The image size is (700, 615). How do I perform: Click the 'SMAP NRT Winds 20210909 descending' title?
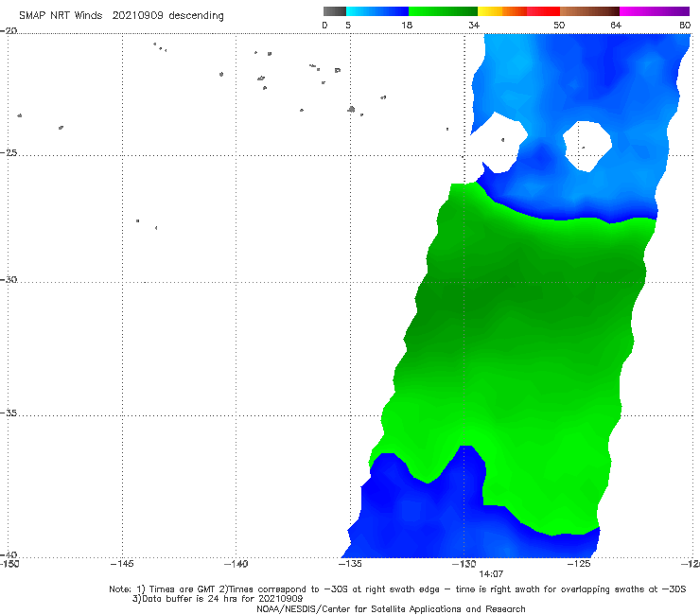pos(121,16)
